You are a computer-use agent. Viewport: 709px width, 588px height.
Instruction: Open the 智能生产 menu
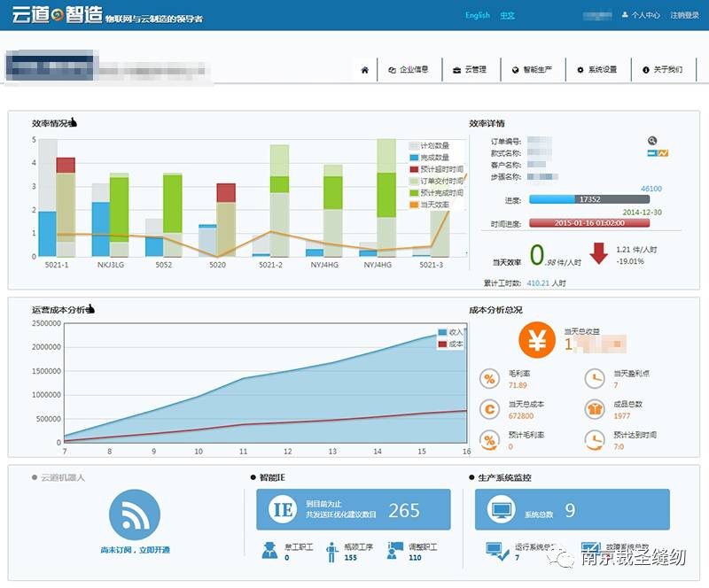click(x=532, y=70)
